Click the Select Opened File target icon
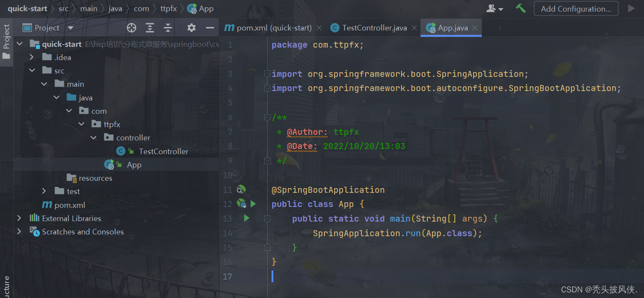Image resolution: width=644 pixels, height=298 pixels. pyautogui.click(x=131, y=28)
